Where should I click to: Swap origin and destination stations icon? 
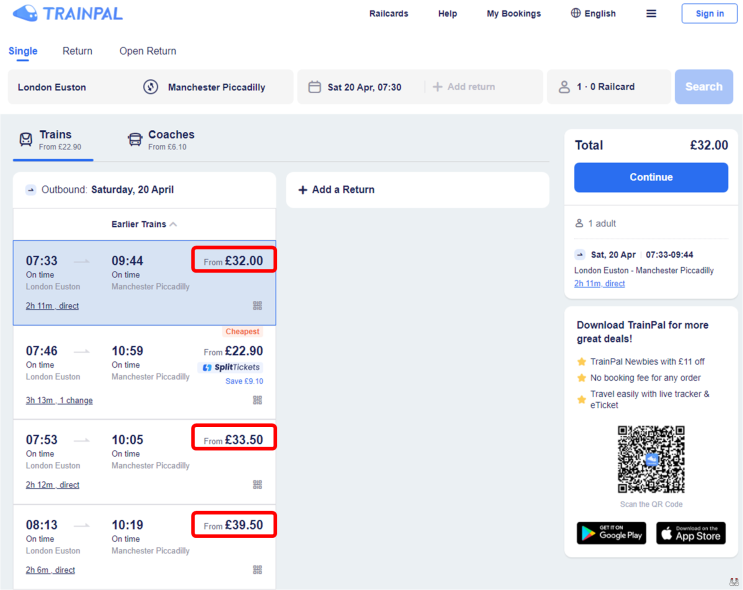[151, 87]
